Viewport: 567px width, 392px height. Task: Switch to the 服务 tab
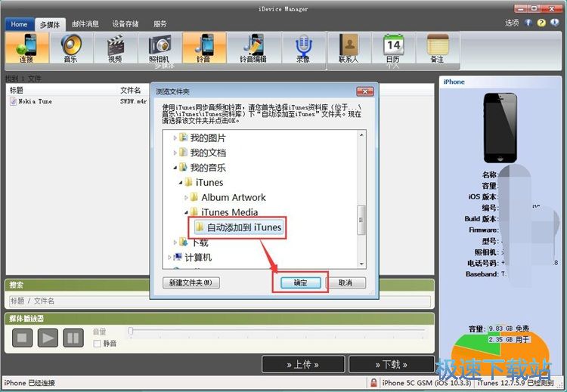tap(160, 24)
